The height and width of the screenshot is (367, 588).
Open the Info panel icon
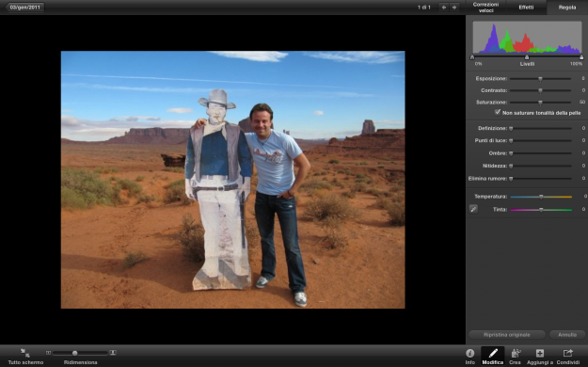coord(469,353)
